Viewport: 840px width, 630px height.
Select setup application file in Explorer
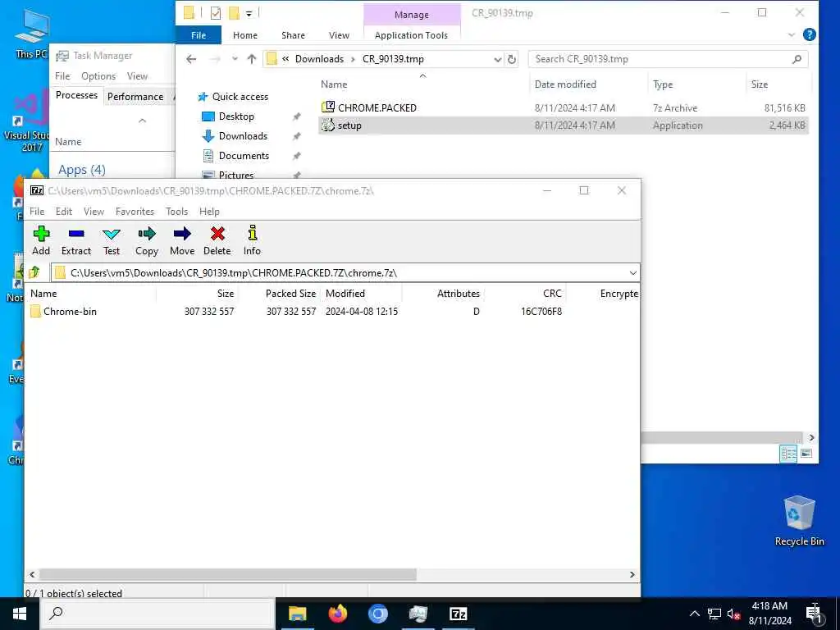tap(563, 126)
